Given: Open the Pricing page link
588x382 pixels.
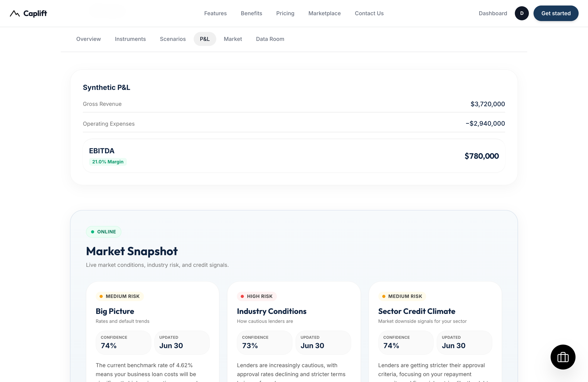Looking at the screenshot, I should coord(285,13).
